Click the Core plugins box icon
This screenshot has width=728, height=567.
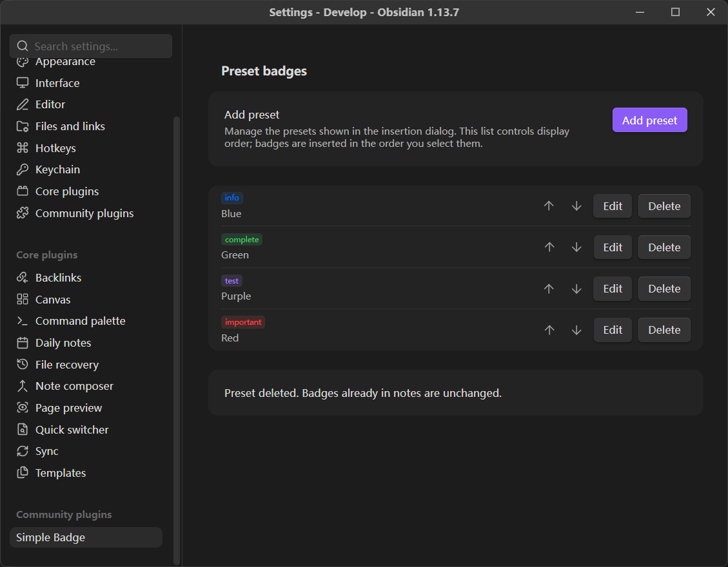tap(23, 191)
